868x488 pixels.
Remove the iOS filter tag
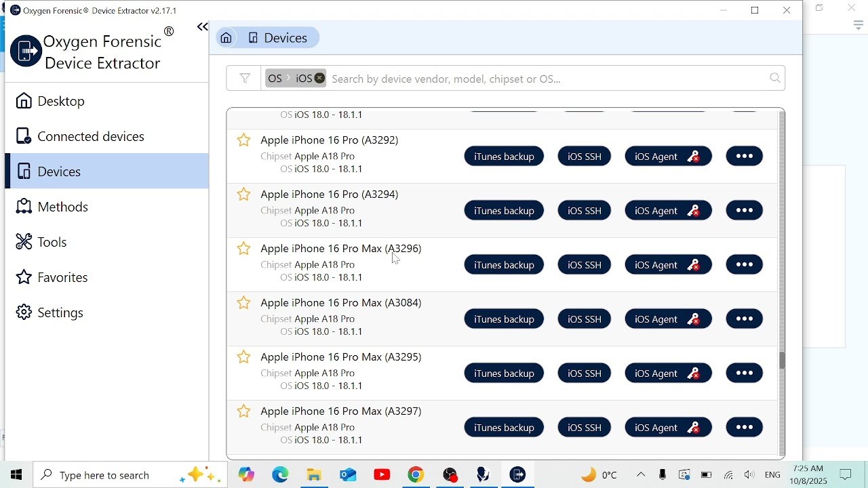[x=319, y=79]
